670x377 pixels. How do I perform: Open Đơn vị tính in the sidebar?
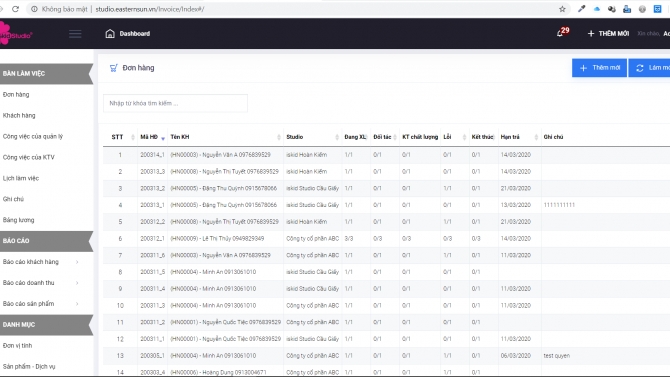[17, 346]
